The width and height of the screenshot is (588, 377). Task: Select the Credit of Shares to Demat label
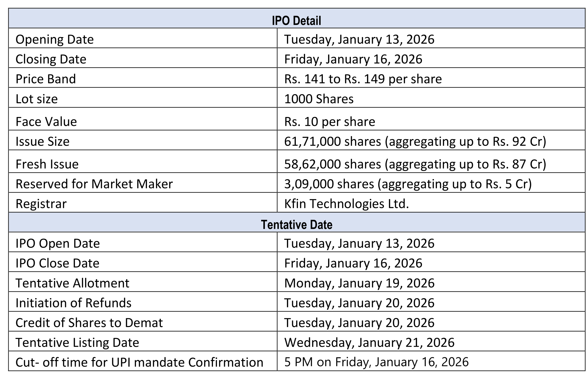(x=89, y=323)
